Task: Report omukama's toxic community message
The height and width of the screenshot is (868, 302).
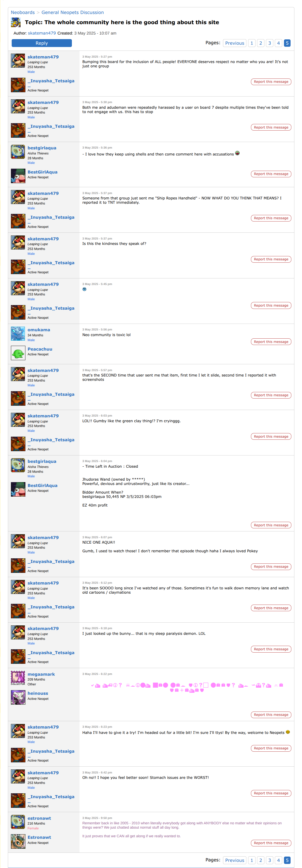Action: (x=271, y=342)
